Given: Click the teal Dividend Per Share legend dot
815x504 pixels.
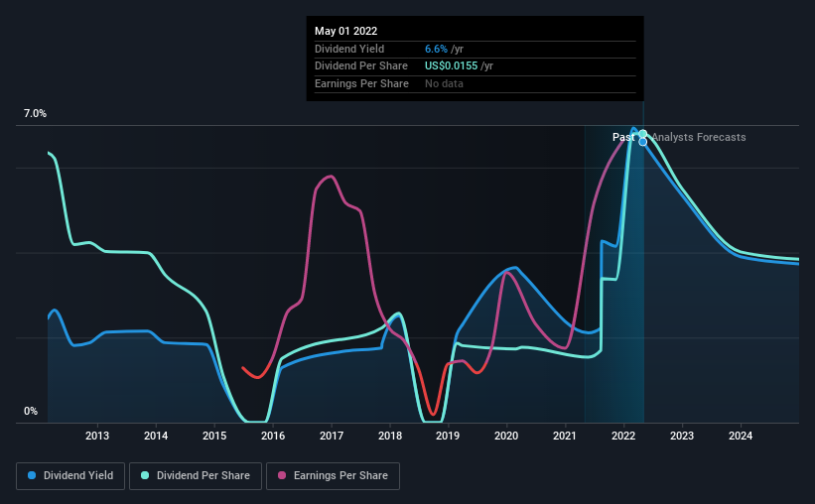Looking at the screenshot, I should click(145, 475).
